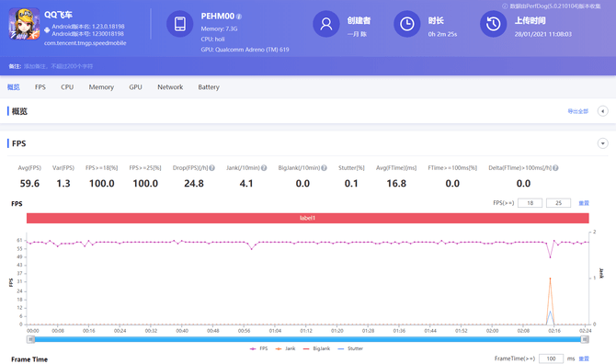The image size is (616, 364).
Task: Click the orange Jank spike peak
Action: tap(550, 279)
